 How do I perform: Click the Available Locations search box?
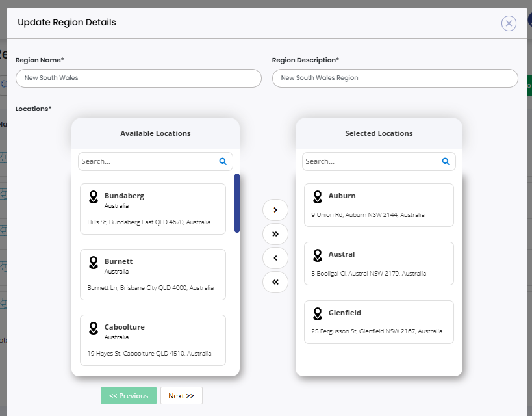click(x=148, y=161)
